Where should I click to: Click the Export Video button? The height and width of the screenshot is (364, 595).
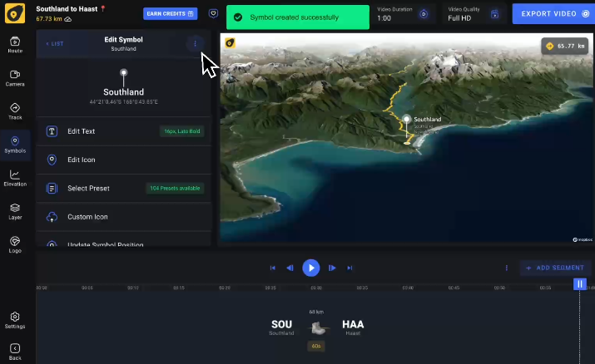point(553,14)
